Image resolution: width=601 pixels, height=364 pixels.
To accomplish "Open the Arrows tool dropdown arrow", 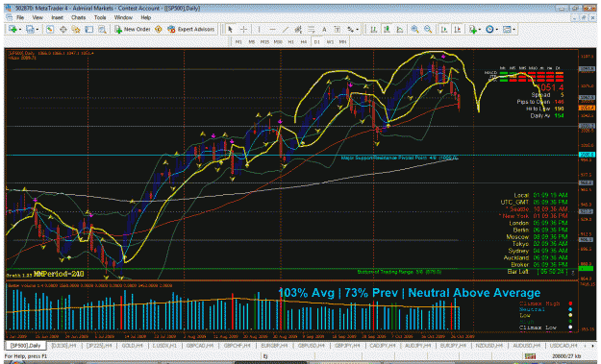I will pyautogui.click(x=358, y=30).
